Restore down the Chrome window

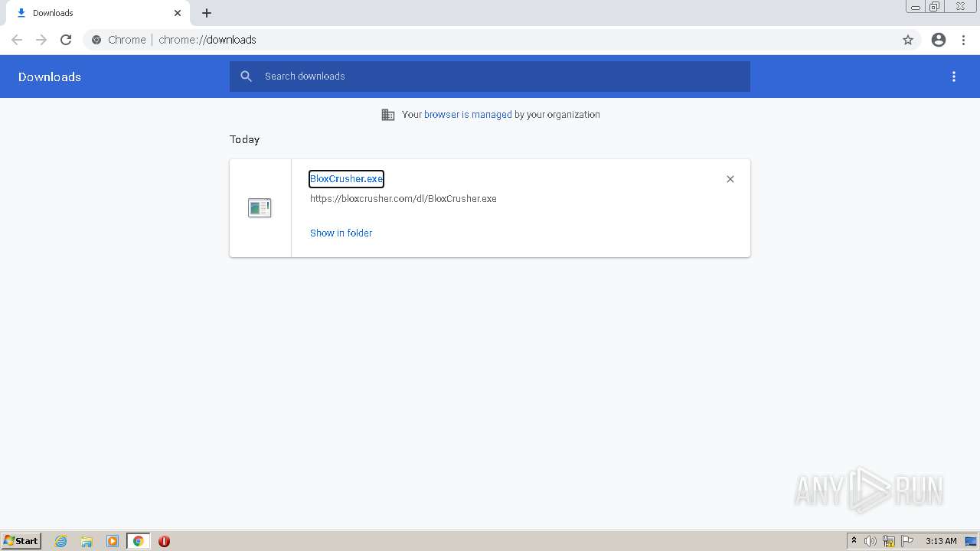[935, 7]
